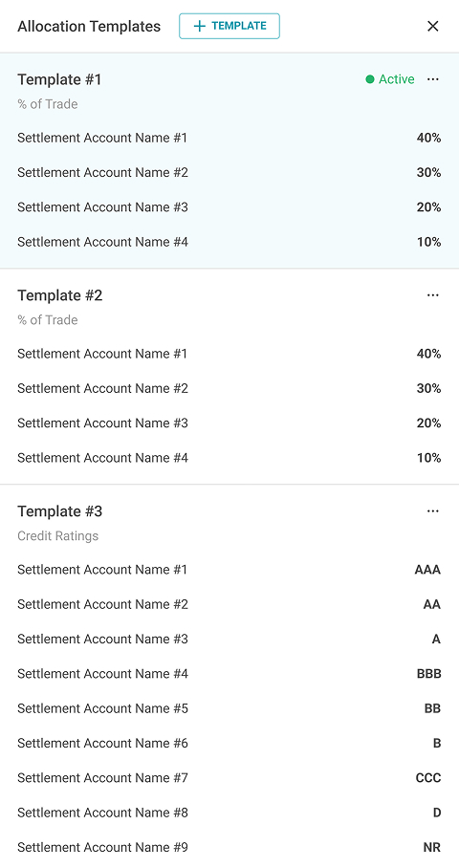Click the Active status label

[x=397, y=79]
